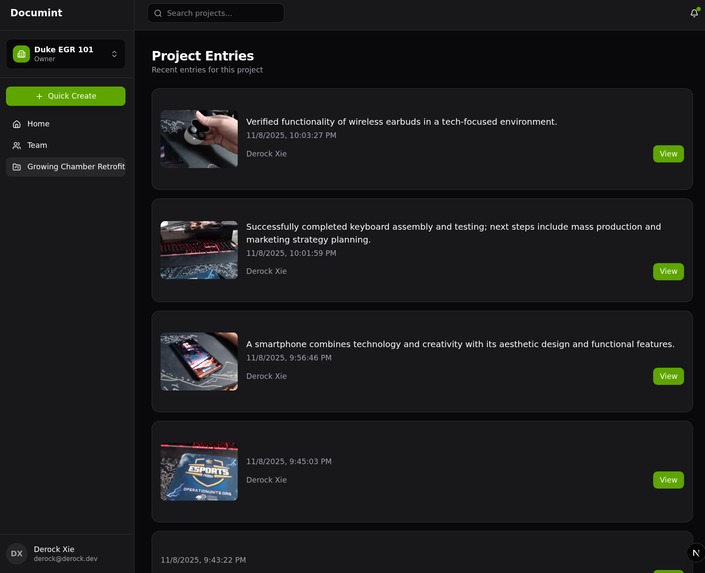This screenshot has height=573, width=705.
Task: Click the Owner role label
Action: coord(45,59)
